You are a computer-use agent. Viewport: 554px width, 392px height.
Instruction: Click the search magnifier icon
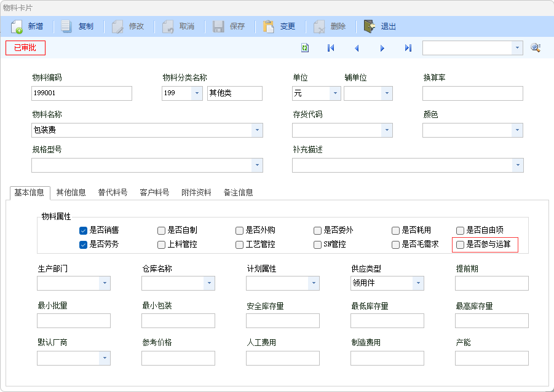(536, 48)
